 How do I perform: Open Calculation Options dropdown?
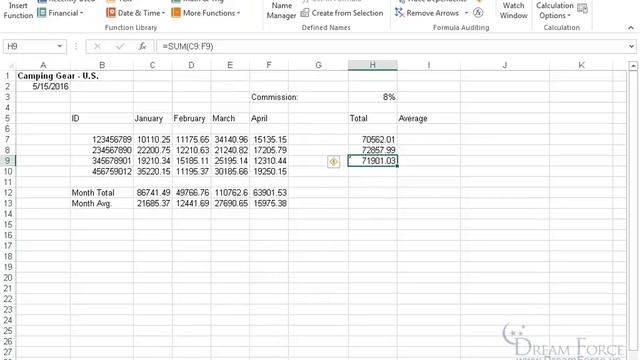point(555,11)
